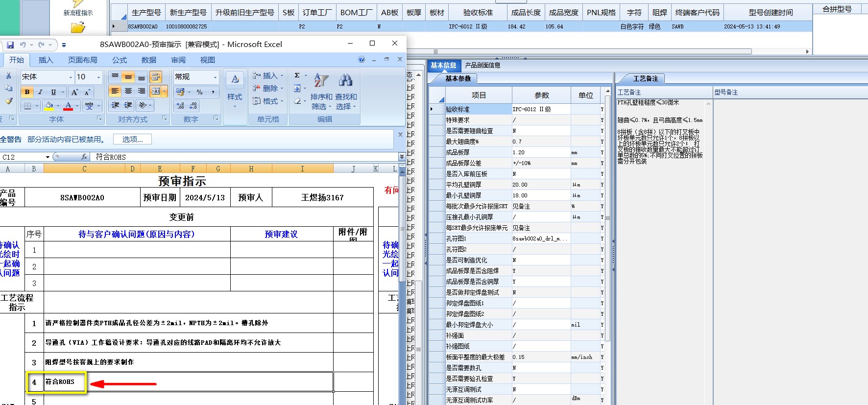Undo the last action in Excel

tap(23, 45)
